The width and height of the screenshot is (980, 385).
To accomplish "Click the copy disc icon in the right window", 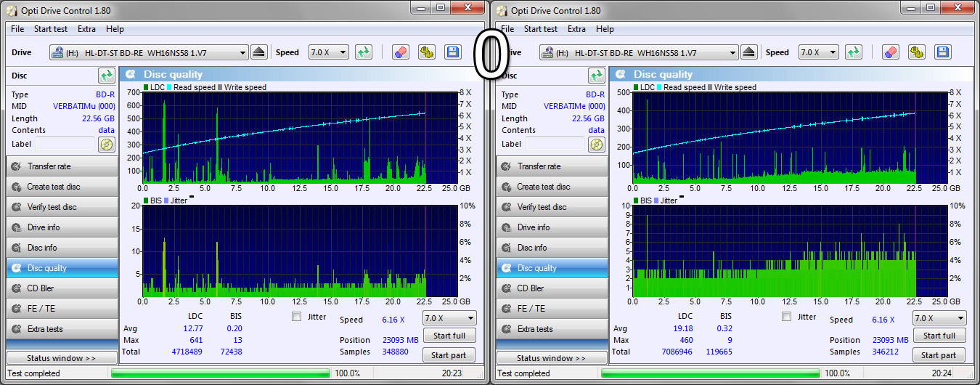I will [x=917, y=52].
